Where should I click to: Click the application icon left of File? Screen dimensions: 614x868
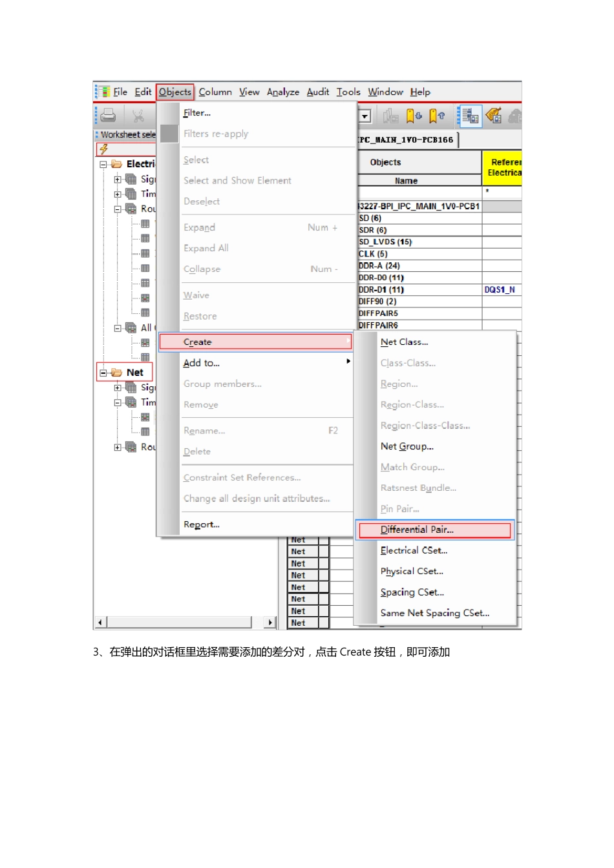103,92
